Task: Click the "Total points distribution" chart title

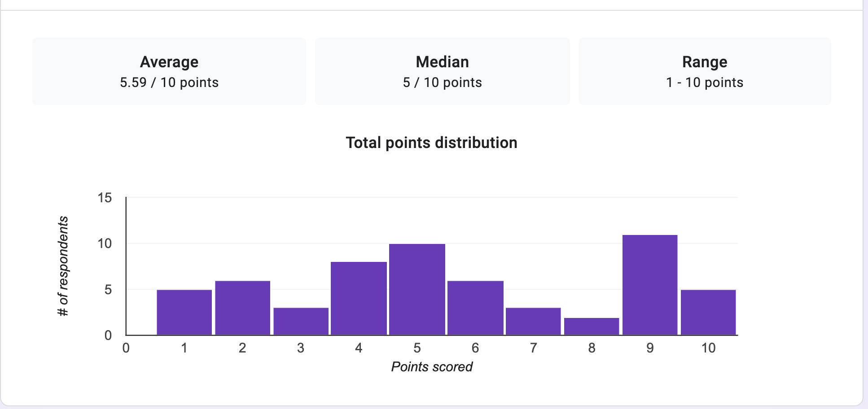Action: pos(431,143)
